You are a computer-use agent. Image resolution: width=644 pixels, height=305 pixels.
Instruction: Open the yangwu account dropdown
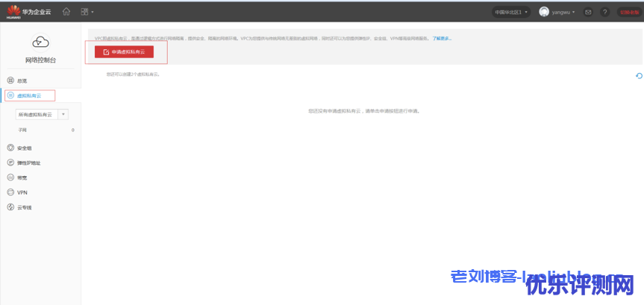tap(563, 12)
